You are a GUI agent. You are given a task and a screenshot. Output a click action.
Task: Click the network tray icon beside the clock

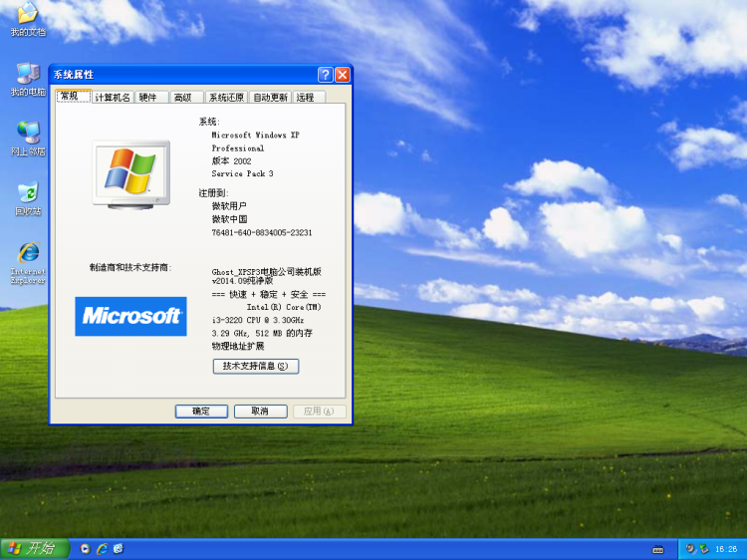(x=703, y=549)
